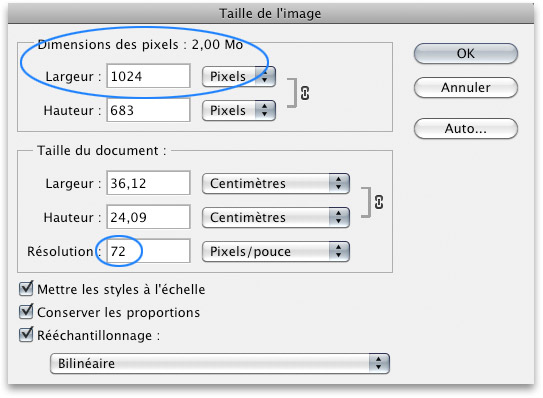Disable the Rééchantillonnage checkbox
This screenshot has width=543, height=398.
pyautogui.click(x=26, y=335)
